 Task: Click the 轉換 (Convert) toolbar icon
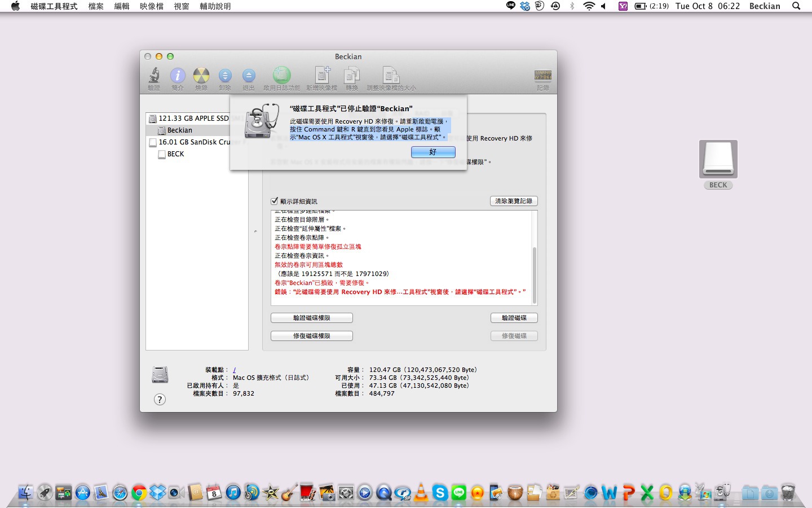[352, 78]
